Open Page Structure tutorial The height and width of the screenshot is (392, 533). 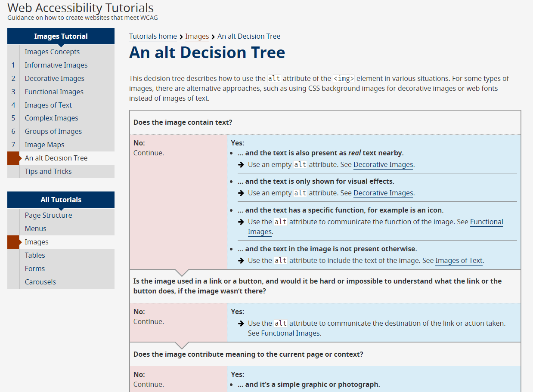pos(48,215)
